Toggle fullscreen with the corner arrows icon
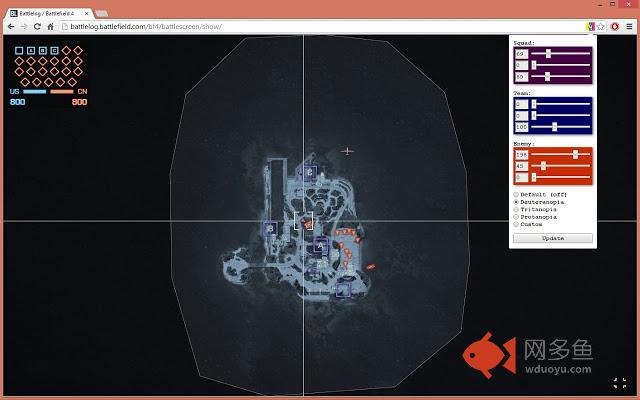The image size is (640, 400). (x=620, y=383)
